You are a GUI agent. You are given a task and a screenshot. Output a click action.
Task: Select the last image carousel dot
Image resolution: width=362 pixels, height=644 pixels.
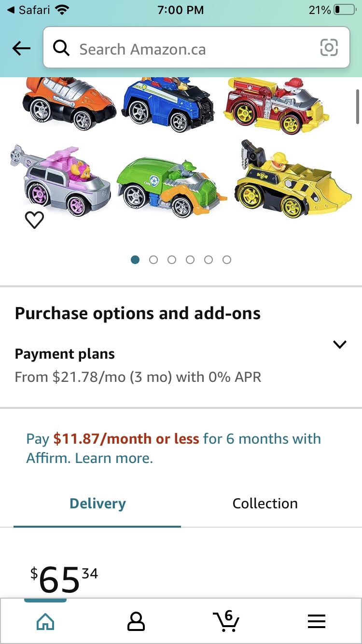227,260
